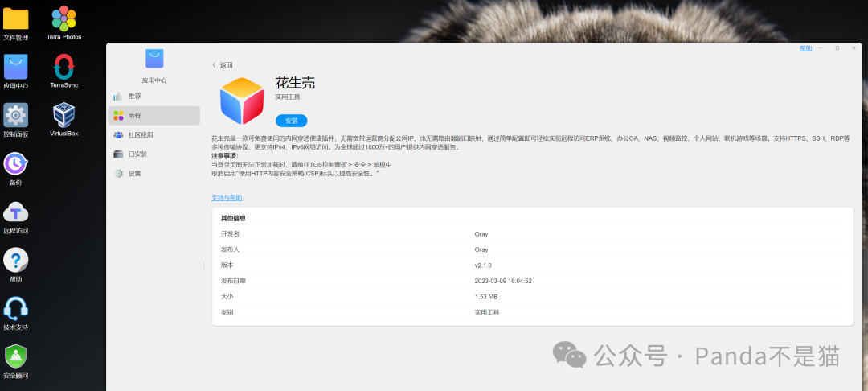868x391 pixels.
Task: Open the 安全顾问 shield icon
Action: click(15, 356)
